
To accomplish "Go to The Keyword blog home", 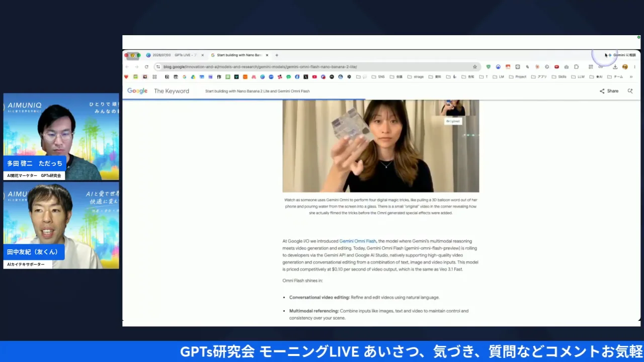I will click(171, 91).
